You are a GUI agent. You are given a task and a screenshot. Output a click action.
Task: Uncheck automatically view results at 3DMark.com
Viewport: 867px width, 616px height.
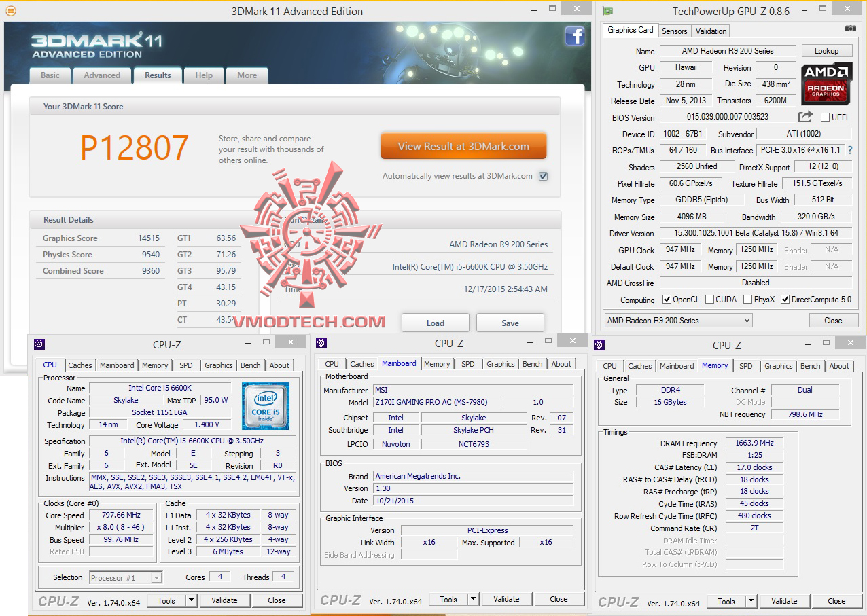pos(543,176)
